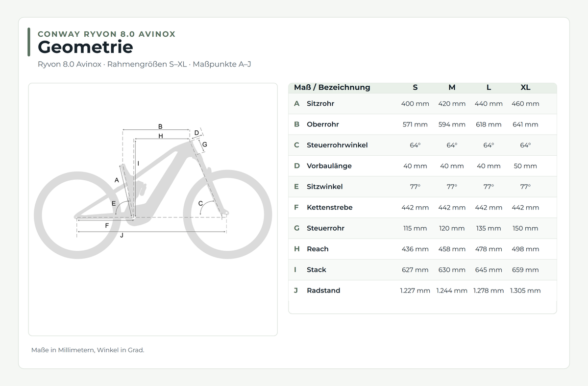Click the J wheelbase label in diagram
The width and height of the screenshot is (588, 386).
click(122, 236)
